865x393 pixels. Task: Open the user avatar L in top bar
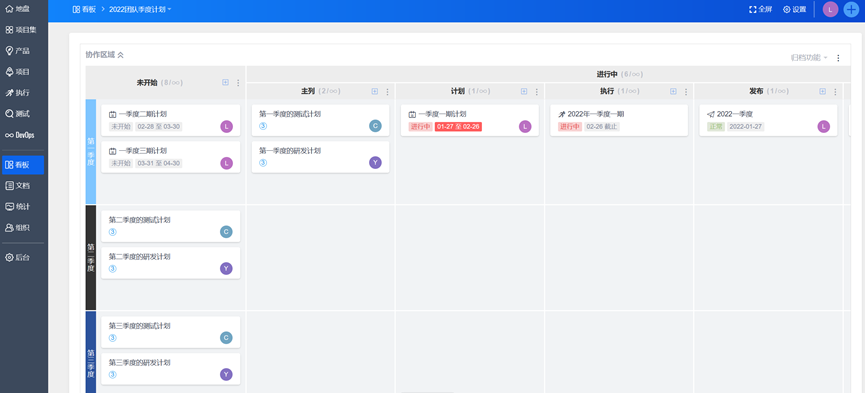point(830,9)
